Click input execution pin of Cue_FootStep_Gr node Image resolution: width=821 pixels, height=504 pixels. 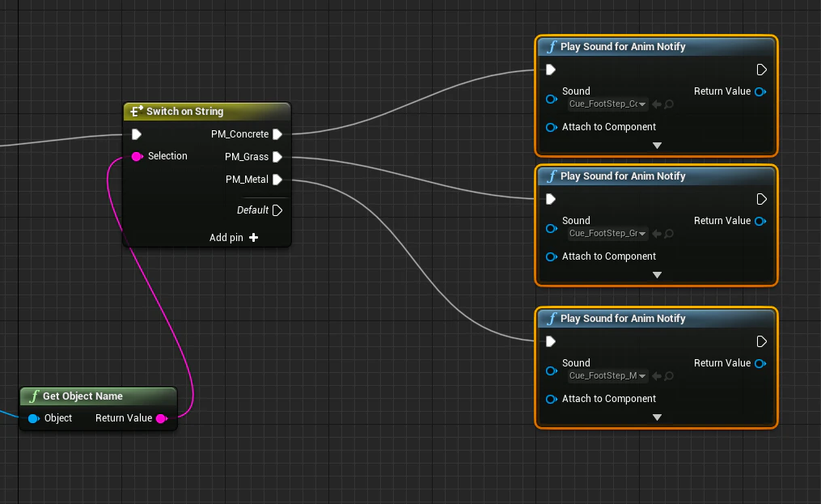pyautogui.click(x=550, y=199)
